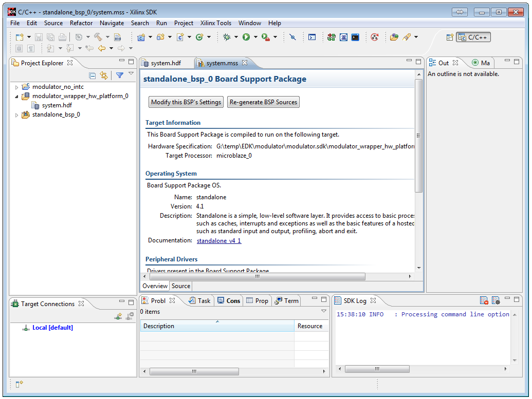Image resolution: width=532 pixels, height=399 pixels.
Task: Toggle Link with Editor in Project Explorer
Action: [x=104, y=75]
